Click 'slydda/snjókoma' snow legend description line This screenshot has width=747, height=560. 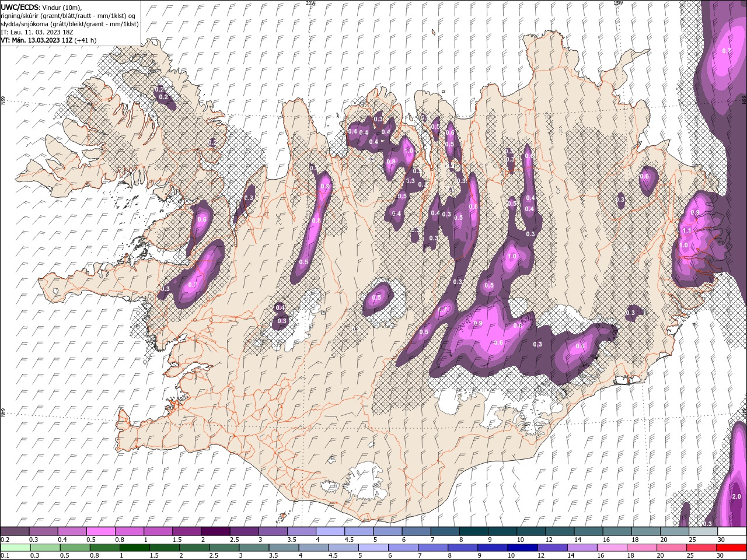[69, 24]
